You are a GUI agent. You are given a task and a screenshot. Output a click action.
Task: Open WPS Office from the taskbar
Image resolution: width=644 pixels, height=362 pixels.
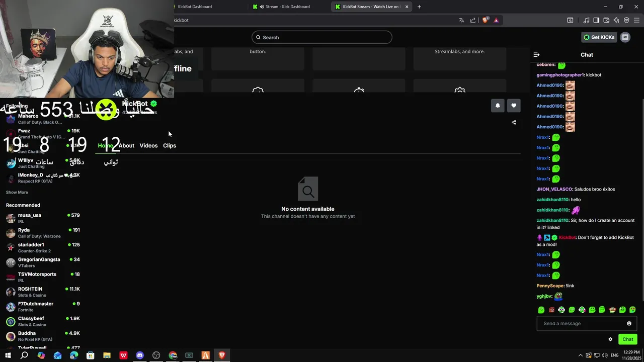[123, 355]
